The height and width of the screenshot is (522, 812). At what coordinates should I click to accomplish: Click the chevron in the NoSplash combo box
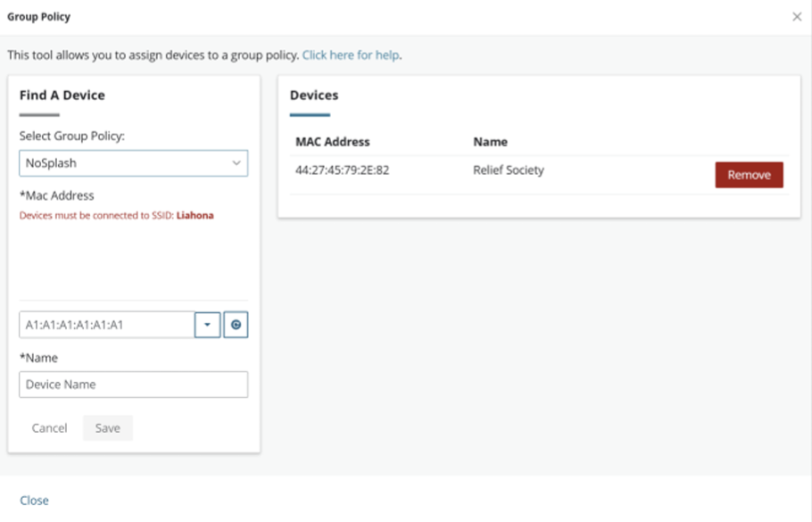point(236,163)
